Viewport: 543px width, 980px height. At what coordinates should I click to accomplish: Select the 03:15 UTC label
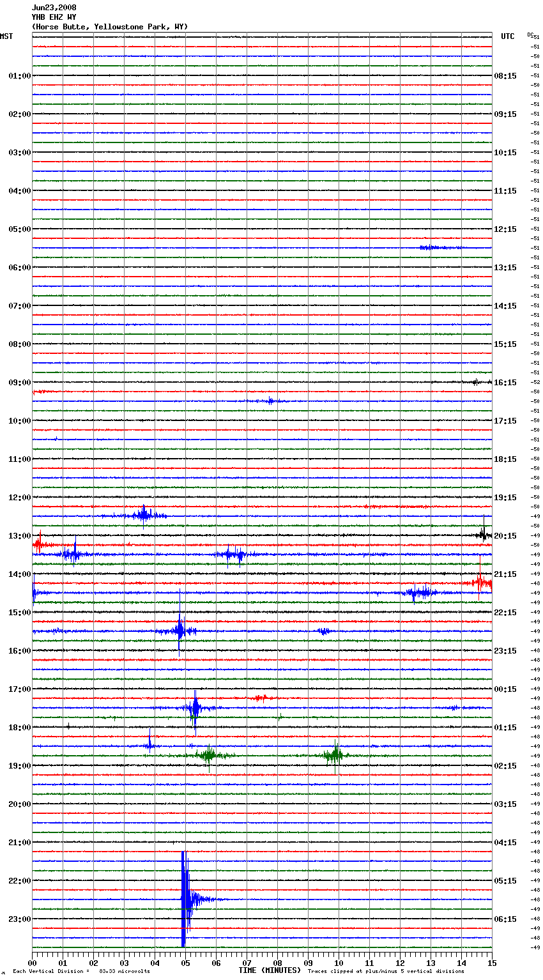505,804
